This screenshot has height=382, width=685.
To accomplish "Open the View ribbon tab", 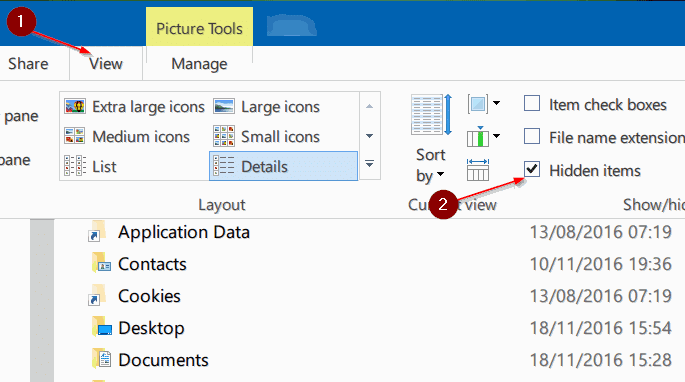I will (x=106, y=64).
